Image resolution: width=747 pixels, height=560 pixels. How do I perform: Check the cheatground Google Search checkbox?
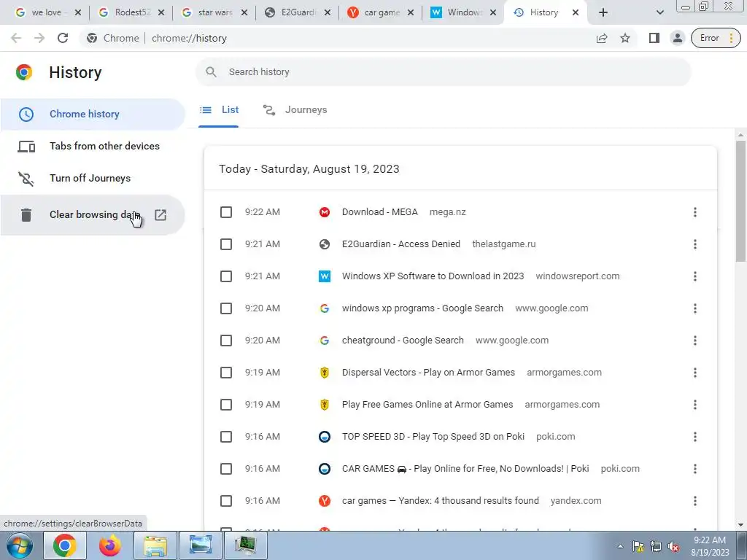[226, 341]
